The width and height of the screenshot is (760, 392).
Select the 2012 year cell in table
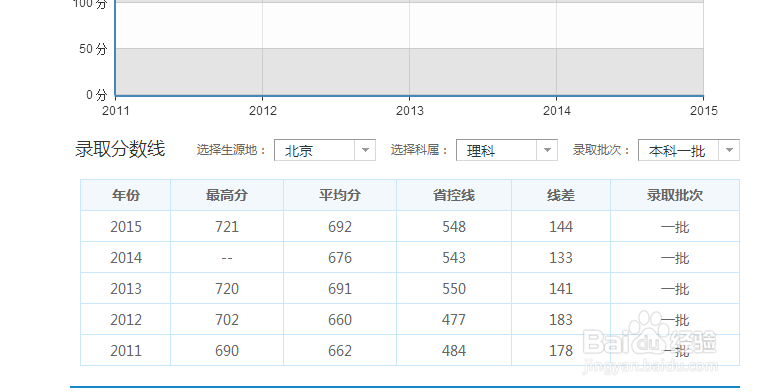coord(126,319)
